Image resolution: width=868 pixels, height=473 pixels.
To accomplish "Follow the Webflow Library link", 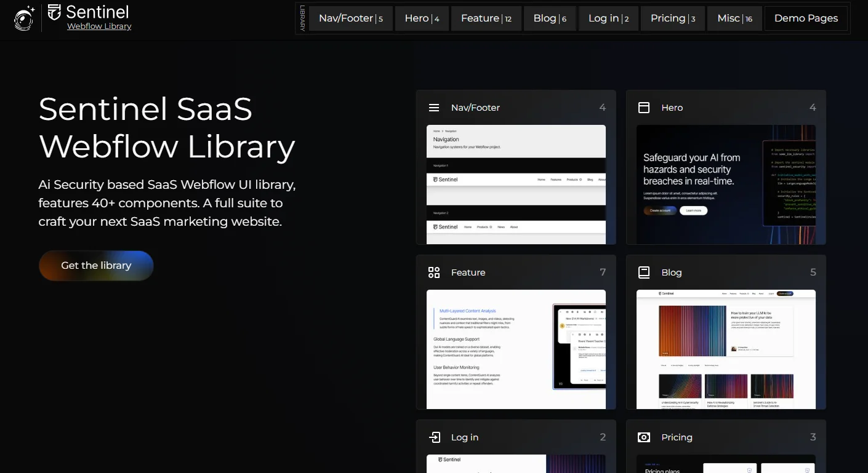I will pyautogui.click(x=99, y=26).
